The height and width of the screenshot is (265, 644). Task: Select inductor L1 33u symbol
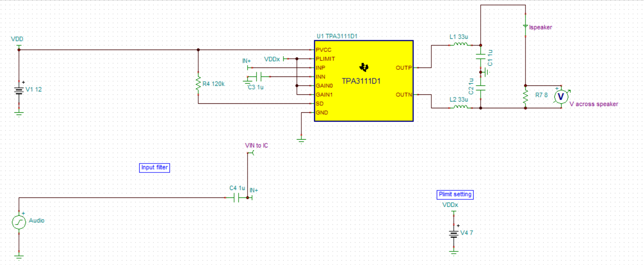coord(460,44)
